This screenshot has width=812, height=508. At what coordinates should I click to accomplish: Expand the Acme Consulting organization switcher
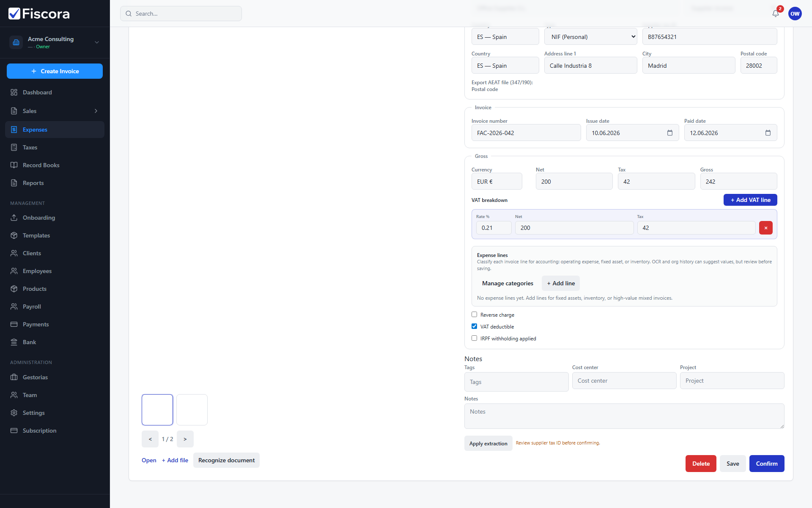click(x=97, y=42)
